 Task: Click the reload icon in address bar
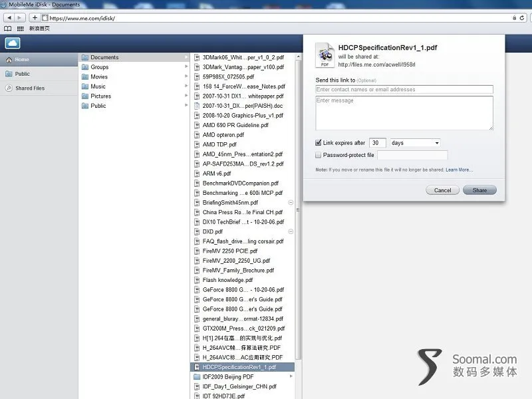(522, 18)
